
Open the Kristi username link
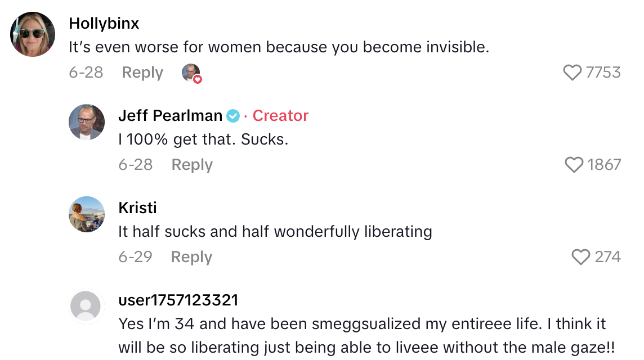(137, 208)
